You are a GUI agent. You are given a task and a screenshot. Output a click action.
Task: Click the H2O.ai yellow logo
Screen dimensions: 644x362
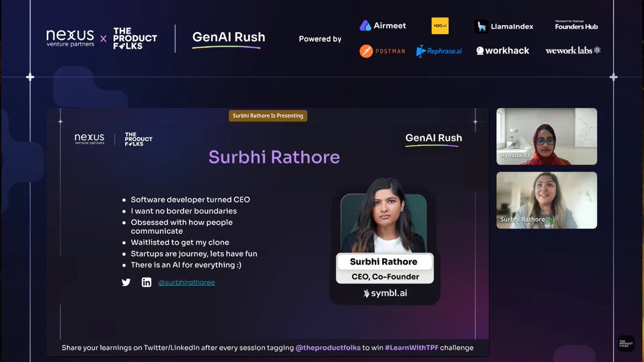tap(440, 26)
